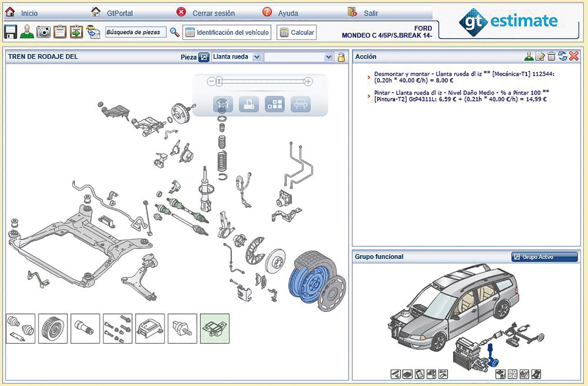This screenshot has height=386, width=588.
Task: Select the Desmontar y montar - Llanta rueda action text
Action: [x=464, y=77]
